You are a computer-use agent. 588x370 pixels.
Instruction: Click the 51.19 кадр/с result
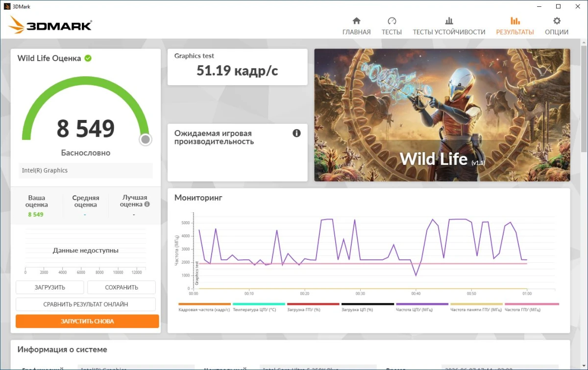point(237,71)
